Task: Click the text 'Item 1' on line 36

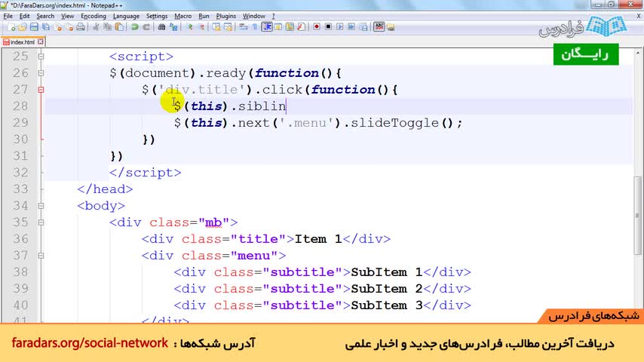Action: (x=318, y=239)
